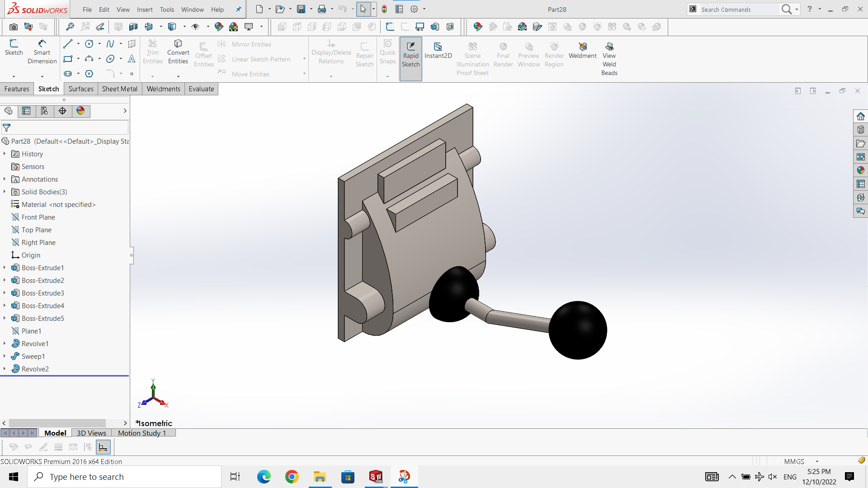Switch to the Weldments tab
Screen dimensions: 868x488
point(163,89)
